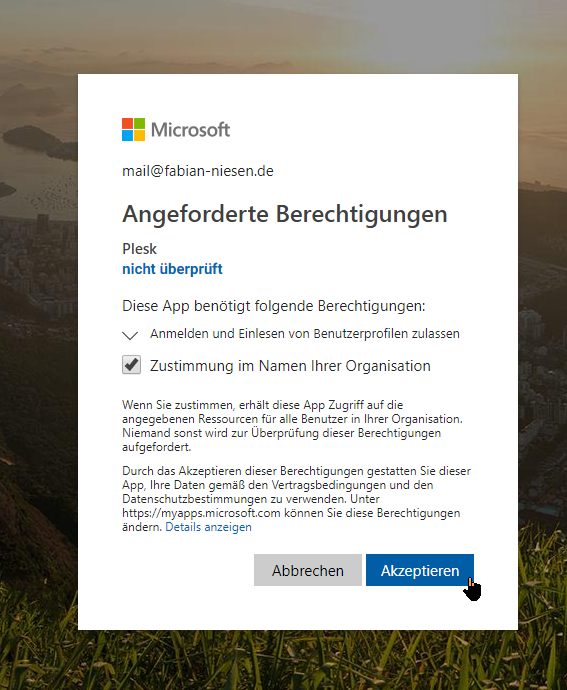567x690 pixels.
Task: Click the Plesk app name
Action: (139, 249)
